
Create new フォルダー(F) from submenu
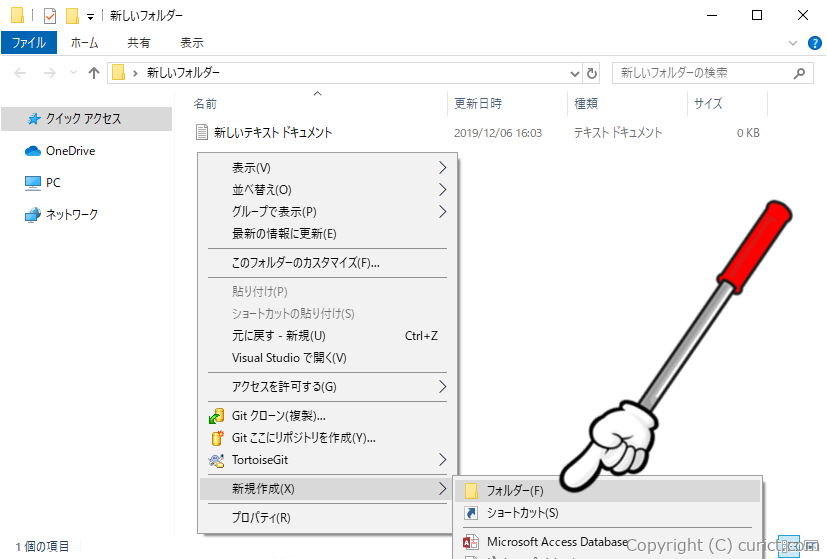(x=608, y=491)
